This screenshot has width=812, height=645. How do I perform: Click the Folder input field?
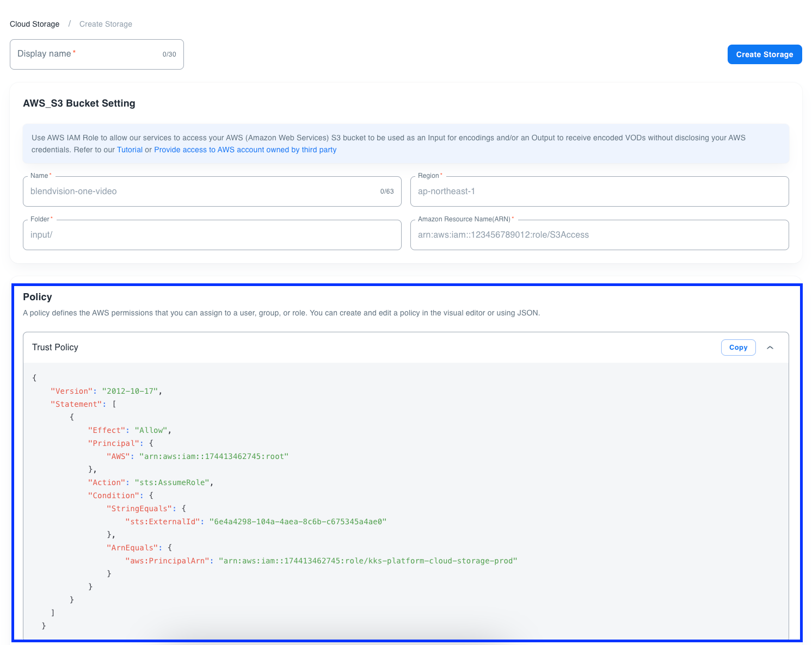pyautogui.click(x=211, y=235)
